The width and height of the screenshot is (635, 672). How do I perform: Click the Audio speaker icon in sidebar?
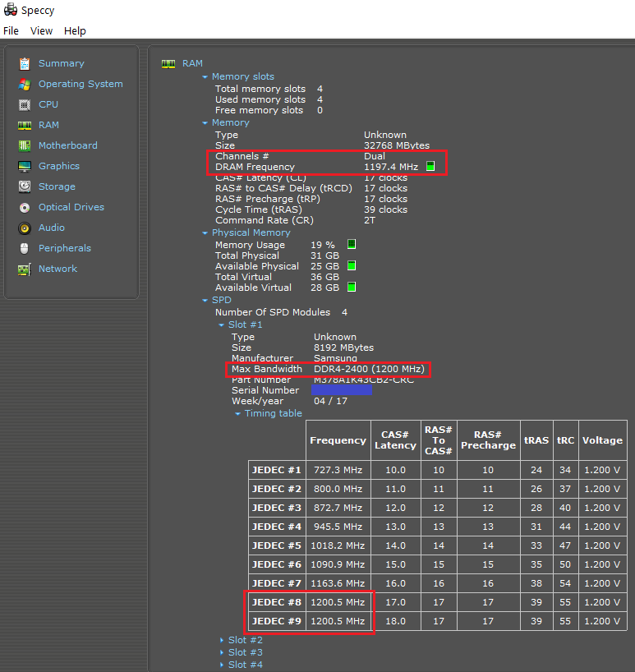[25, 228]
